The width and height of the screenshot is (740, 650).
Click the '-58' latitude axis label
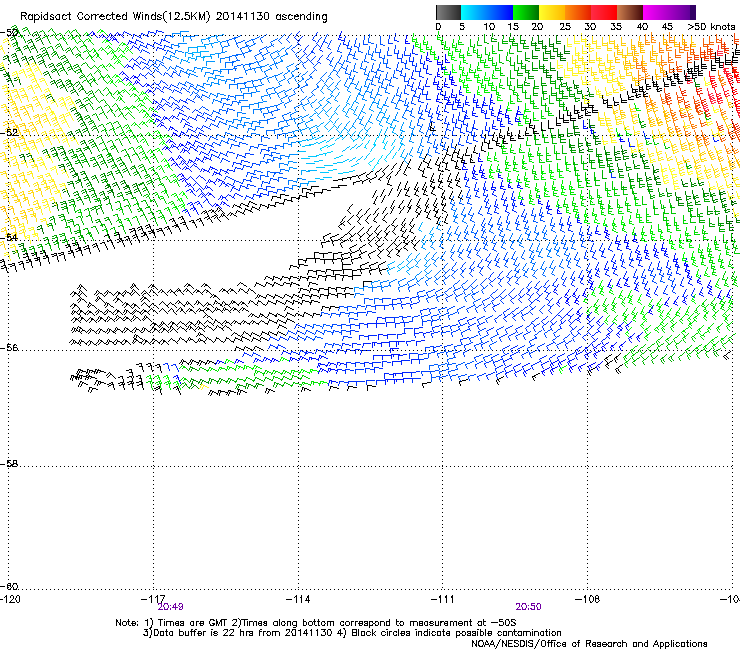pyautogui.click(x=9, y=464)
